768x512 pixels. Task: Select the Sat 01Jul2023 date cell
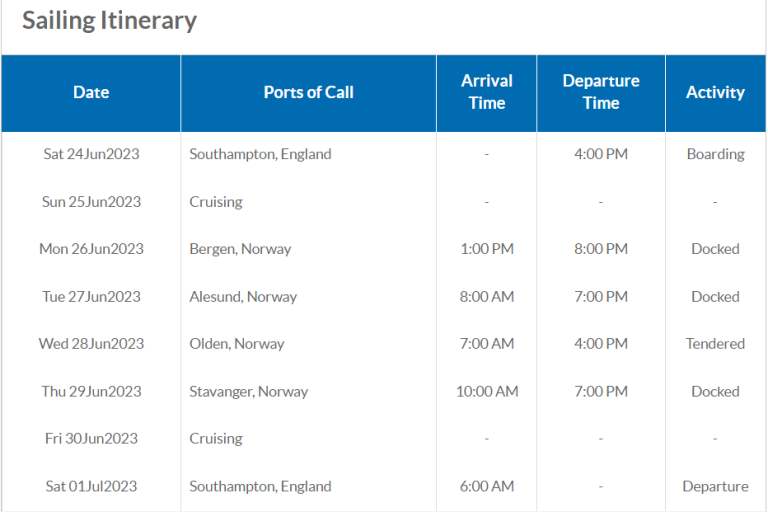pos(91,486)
